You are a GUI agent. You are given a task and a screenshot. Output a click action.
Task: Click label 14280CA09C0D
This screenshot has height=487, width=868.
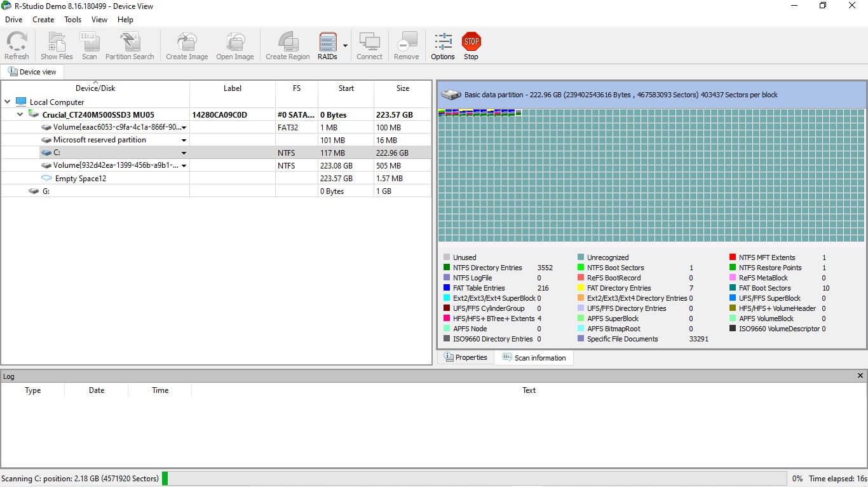(219, 115)
